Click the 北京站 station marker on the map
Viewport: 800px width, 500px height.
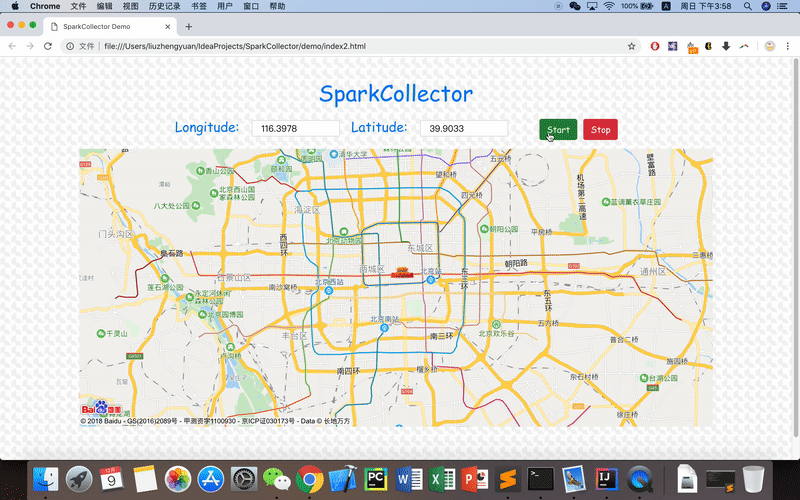click(x=431, y=280)
